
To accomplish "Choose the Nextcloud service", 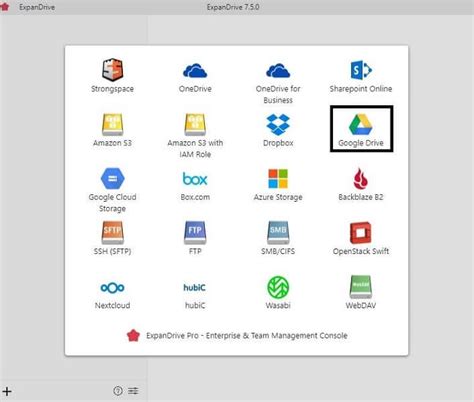I will click(112, 295).
